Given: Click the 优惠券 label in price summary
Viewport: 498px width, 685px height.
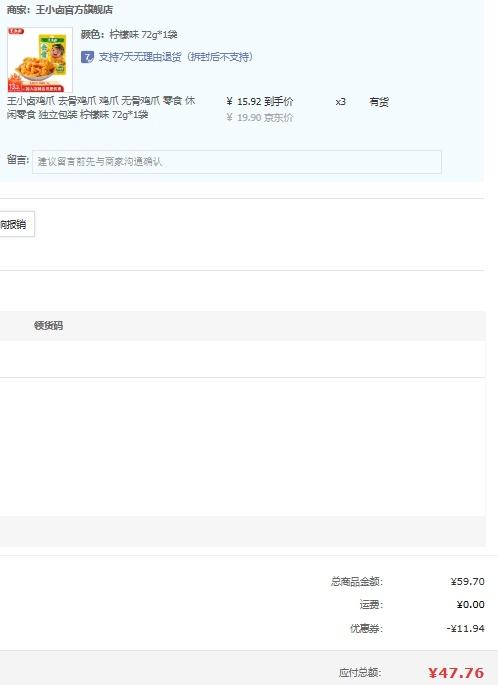Looking at the screenshot, I should coord(367,628).
